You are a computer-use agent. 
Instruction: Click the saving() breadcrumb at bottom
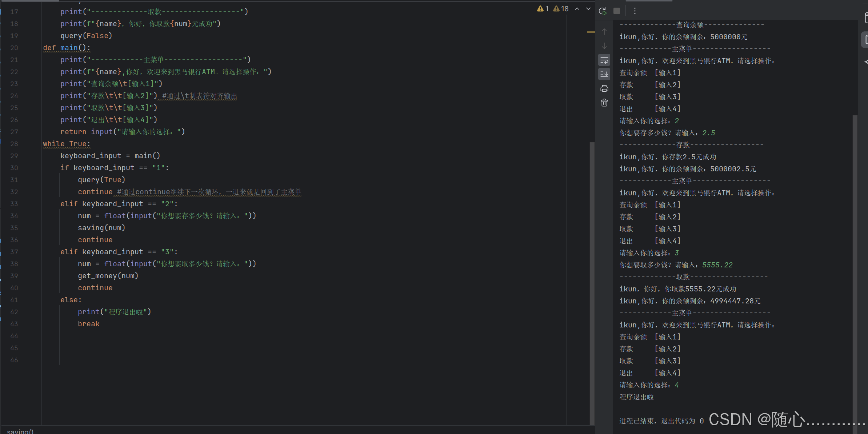[x=20, y=431]
